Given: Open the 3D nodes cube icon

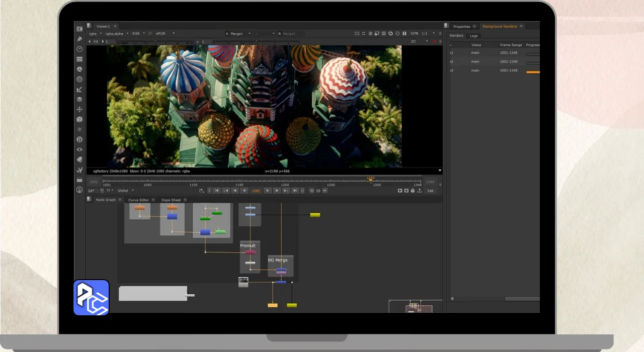Looking at the screenshot, I should 79,119.
